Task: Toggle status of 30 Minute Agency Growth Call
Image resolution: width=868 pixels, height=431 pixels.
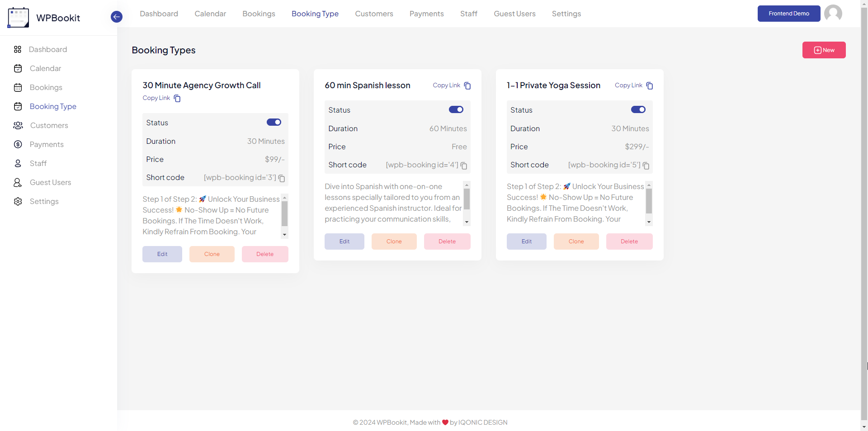Action: click(x=274, y=122)
